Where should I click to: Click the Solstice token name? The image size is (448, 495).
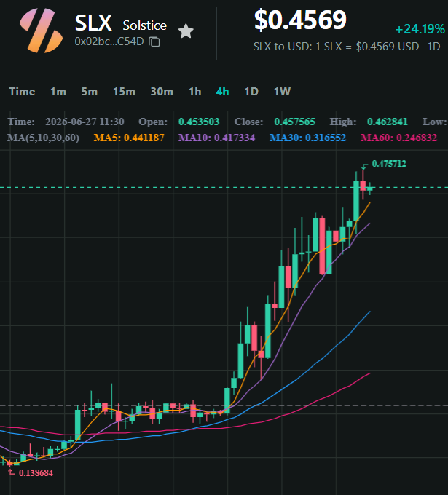pyautogui.click(x=145, y=25)
